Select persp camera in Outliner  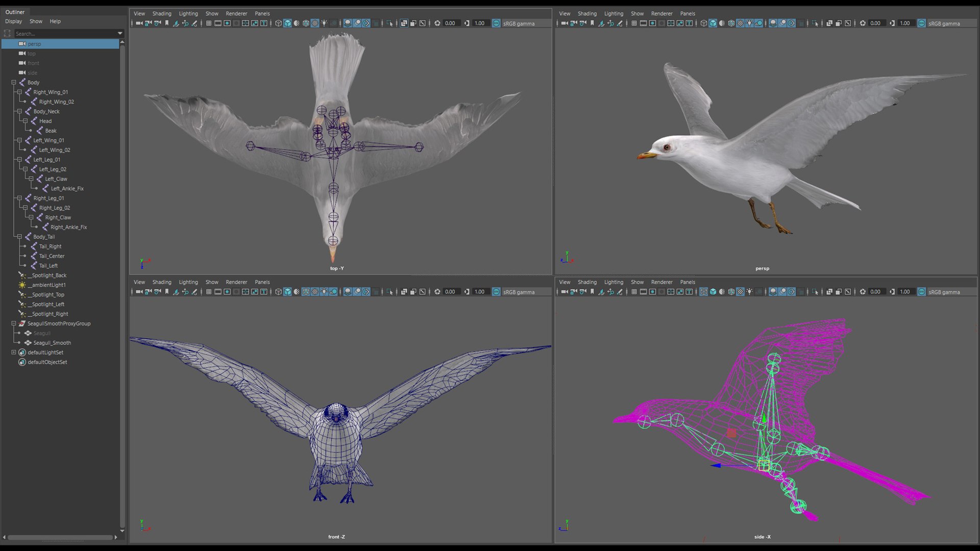pyautogui.click(x=60, y=44)
